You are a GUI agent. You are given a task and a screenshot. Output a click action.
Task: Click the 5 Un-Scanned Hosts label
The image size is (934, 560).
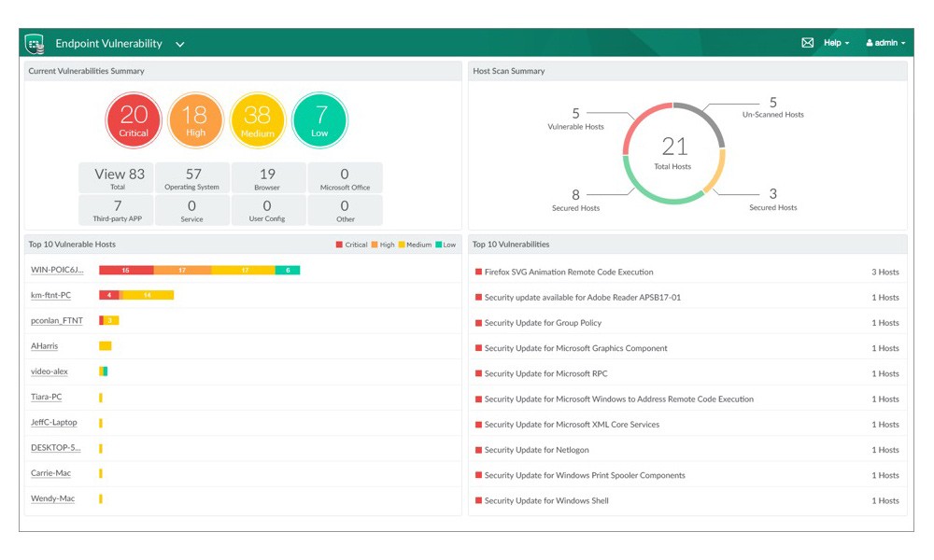click(x=772, y=107)
